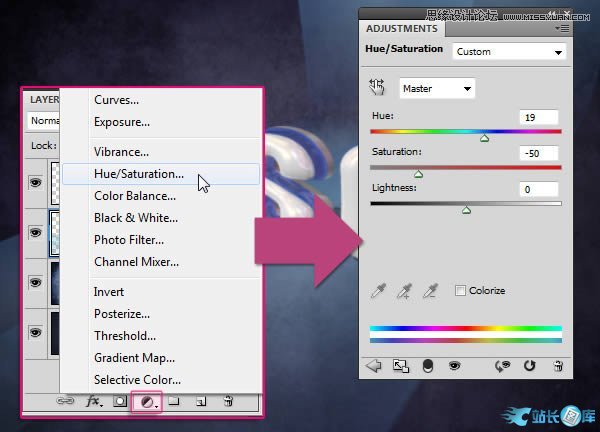Select the subtract from sample eyedropper
The width and height of the screenshot is (600, 432).
pos(431,291)
